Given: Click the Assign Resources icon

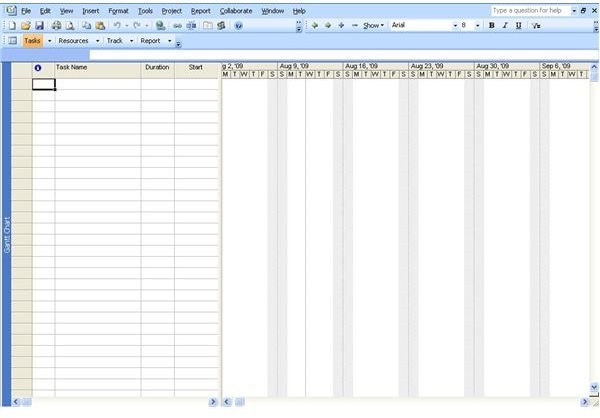Looking at the screenshot, I should click(221, 26).
